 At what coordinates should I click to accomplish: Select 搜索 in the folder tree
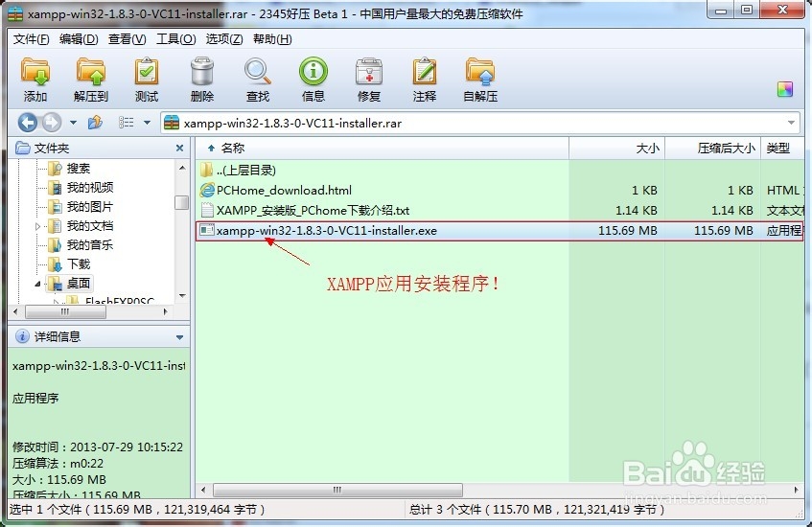coord(79,169)
